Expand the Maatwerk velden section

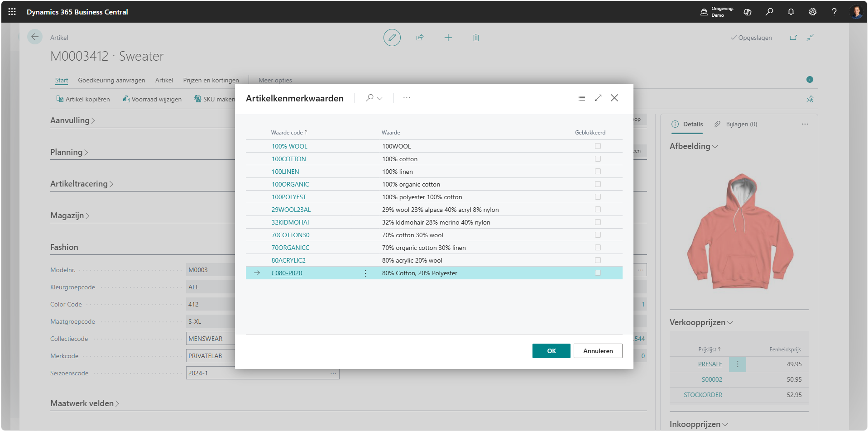[85, 403]
